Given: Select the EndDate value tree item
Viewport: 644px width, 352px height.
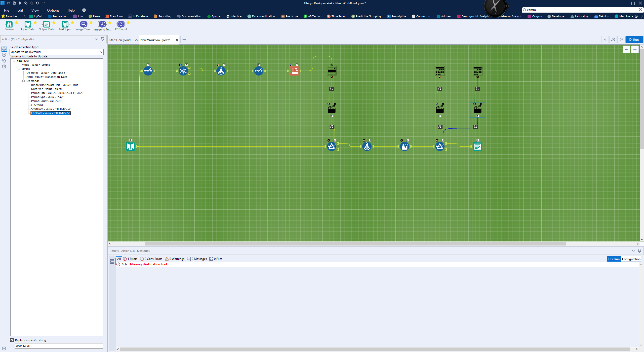Looking at the screenshot, I should coord(50,113).
